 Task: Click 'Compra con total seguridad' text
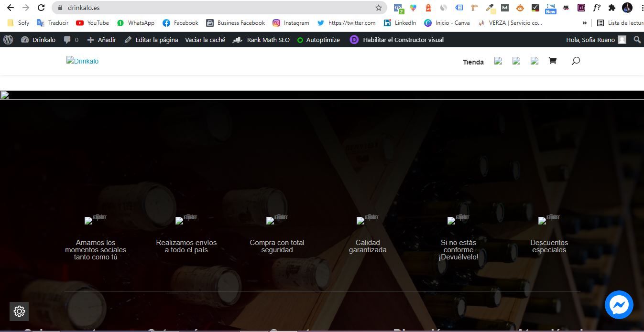pyautogui.click(x=277, y=246)
